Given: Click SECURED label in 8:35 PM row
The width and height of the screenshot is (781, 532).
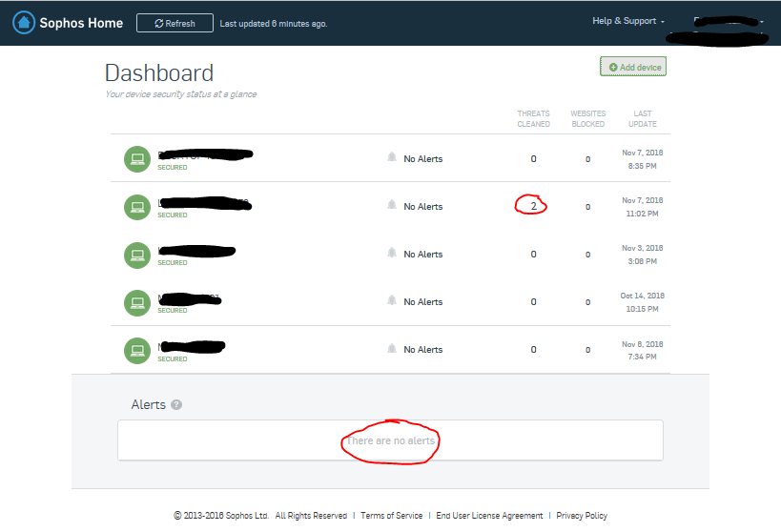Looking at the screenshot, I should coord(173,168).
